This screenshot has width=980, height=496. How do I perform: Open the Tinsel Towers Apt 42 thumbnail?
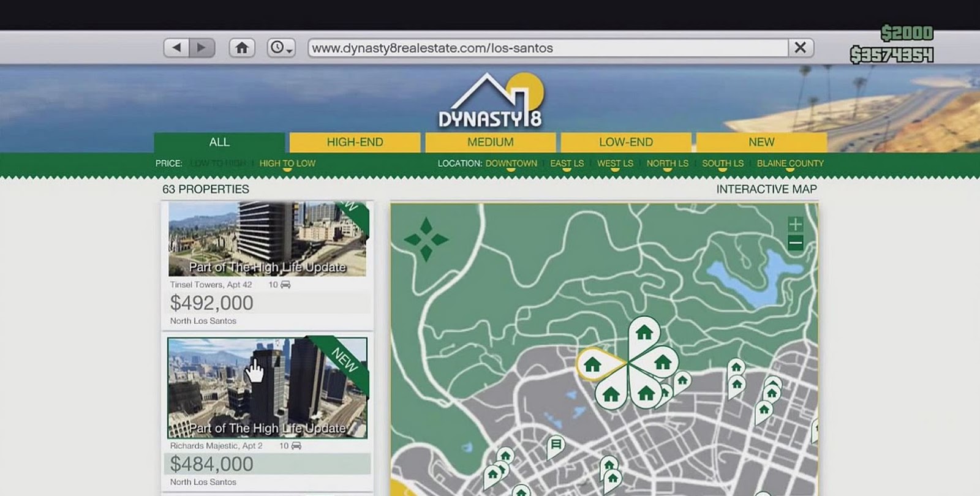(x=267, y=239)
